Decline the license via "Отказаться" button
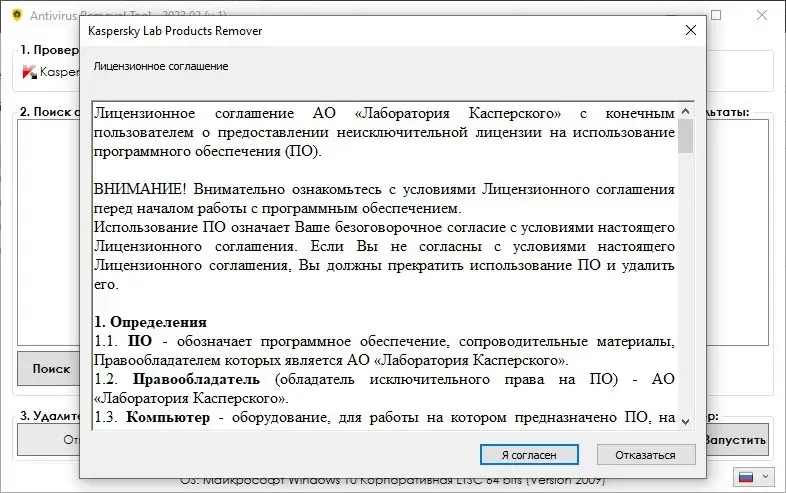 coord(646,455)
